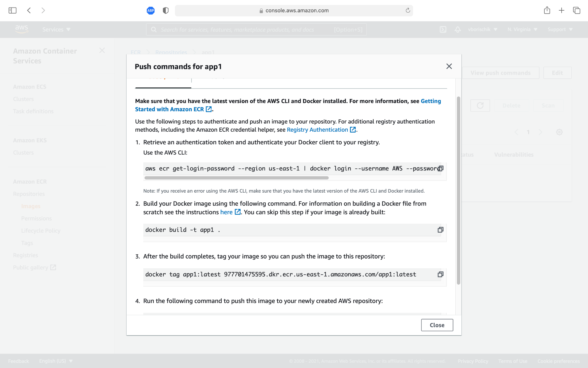Click the Vulnerabilities column header

coord(514,155)
